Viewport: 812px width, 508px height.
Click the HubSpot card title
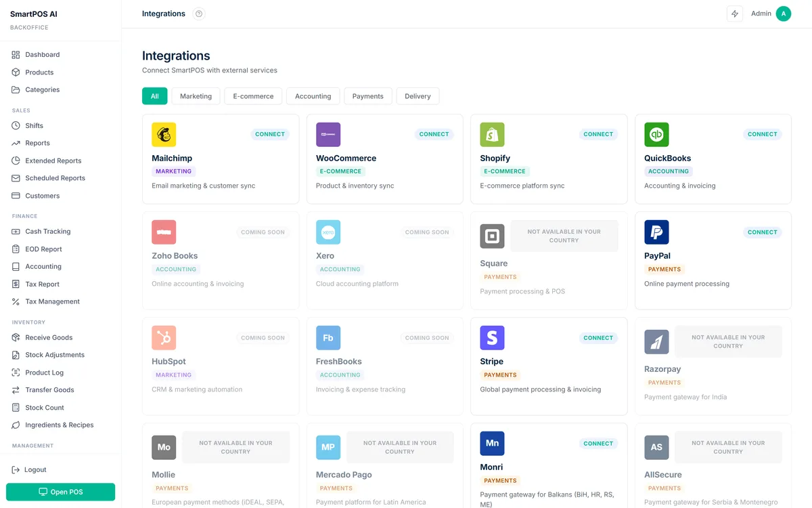pyautogui.click(x=168, y=362)
